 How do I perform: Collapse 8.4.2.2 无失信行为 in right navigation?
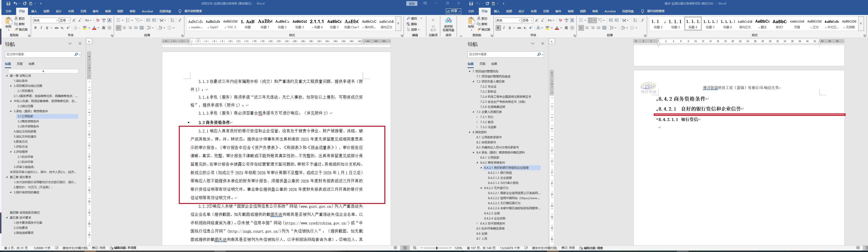(x=481, y=188)
